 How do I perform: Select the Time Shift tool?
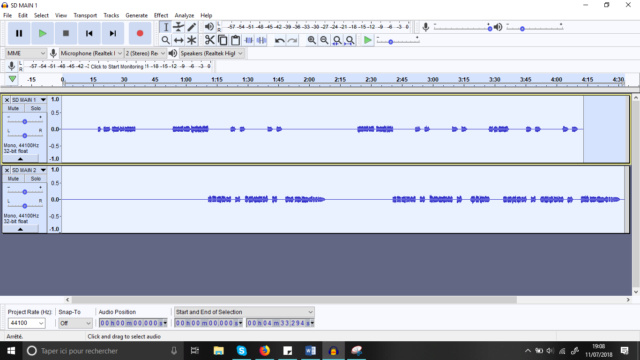click(x=178, y=40)
